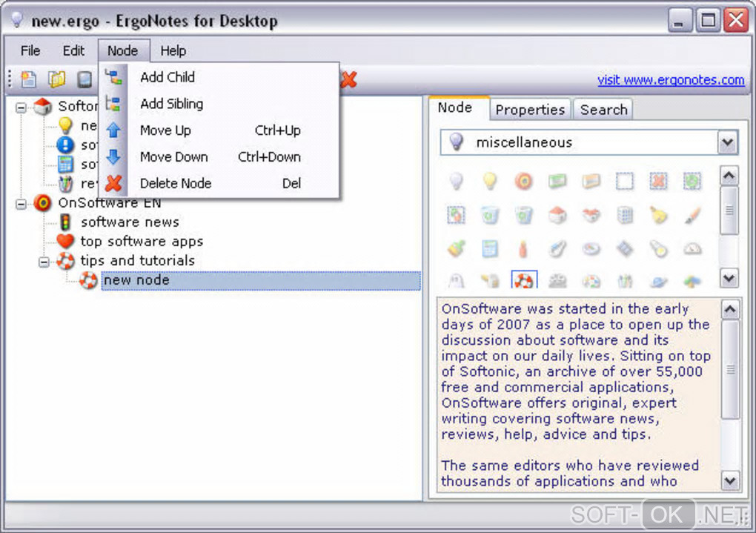Click the red X delete toolbar icon
756x533 pixels.
click(348, 79)
